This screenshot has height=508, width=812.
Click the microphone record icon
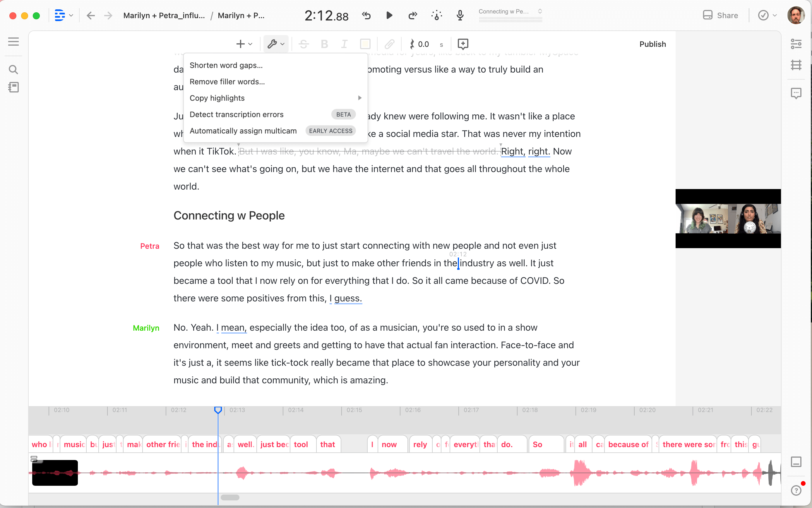460,16
